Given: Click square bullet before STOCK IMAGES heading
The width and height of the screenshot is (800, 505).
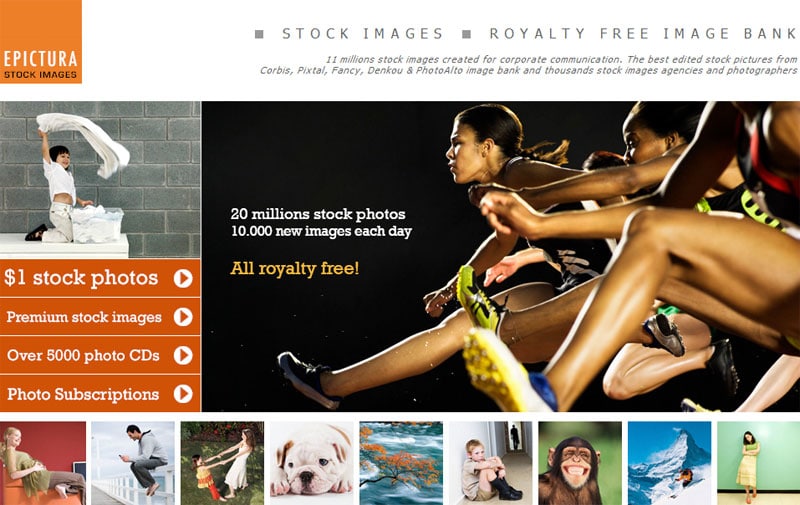Looking at the screenshot, I should click(x=259, y=34).
